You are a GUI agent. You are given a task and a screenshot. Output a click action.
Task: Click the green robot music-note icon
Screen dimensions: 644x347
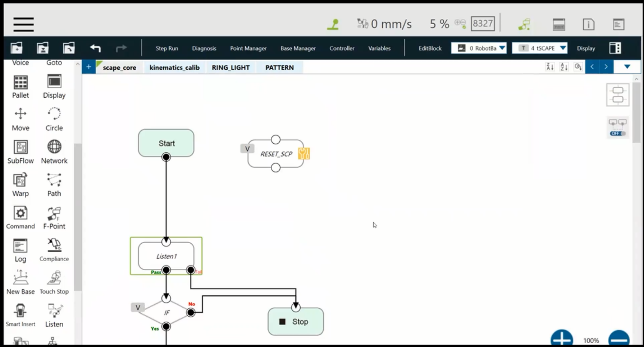[525, 24]
